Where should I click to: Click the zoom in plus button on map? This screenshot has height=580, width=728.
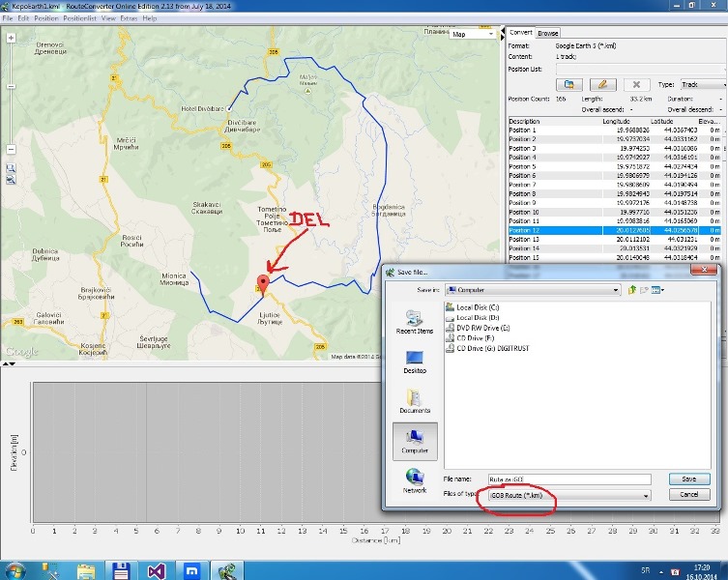coord(11,37)
